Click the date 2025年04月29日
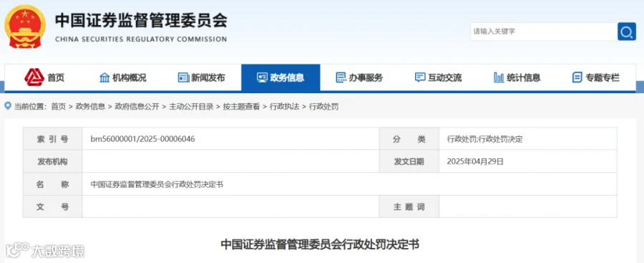Viewport: 644px width, 263px height. (475, 162)
